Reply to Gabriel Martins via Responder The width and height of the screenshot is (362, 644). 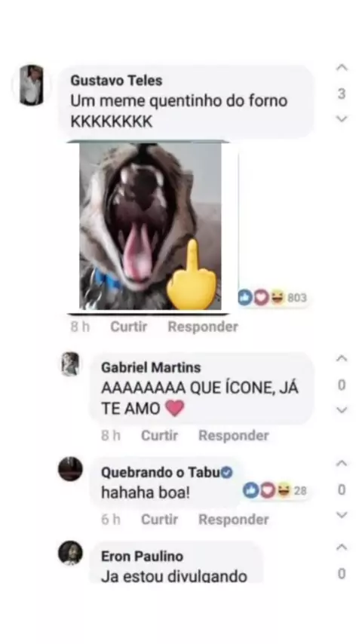234,436
